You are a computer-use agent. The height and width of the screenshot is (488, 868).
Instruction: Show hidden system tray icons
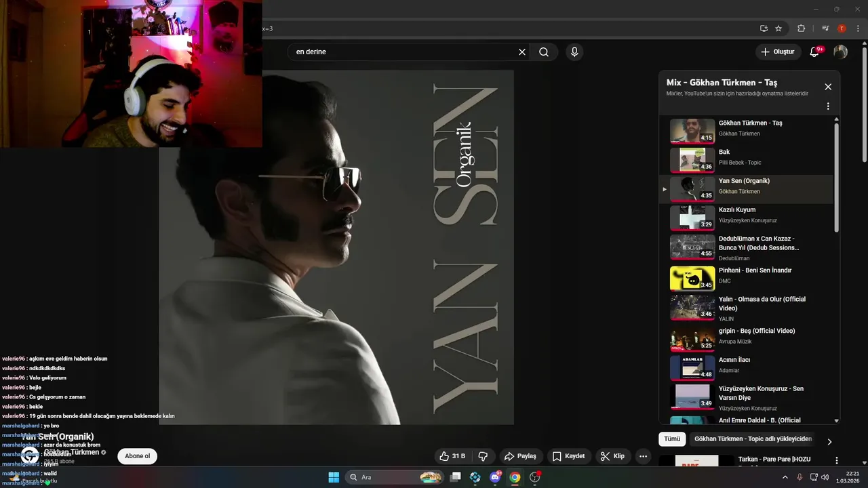(785, 477)
